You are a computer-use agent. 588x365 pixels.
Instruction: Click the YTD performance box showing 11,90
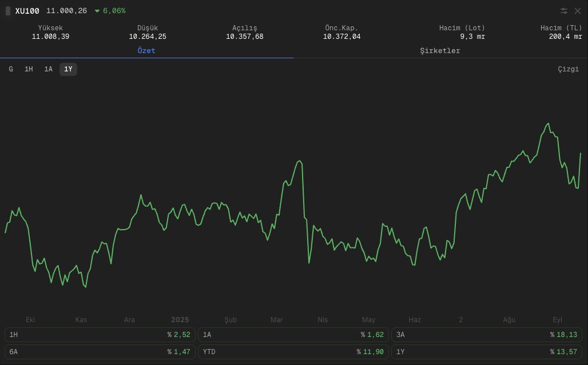pos(293,352)
